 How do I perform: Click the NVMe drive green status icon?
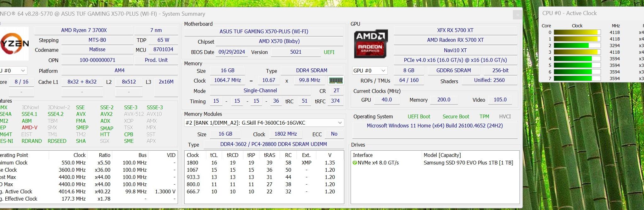(355, 163)
